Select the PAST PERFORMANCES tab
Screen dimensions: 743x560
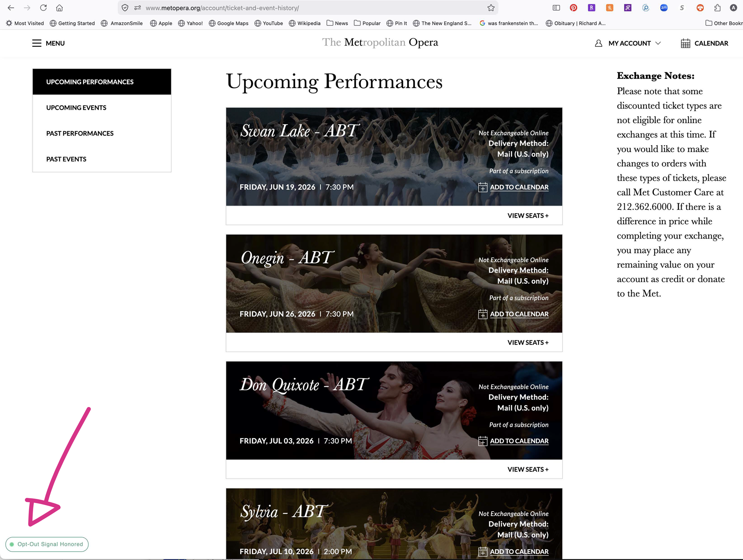80,133
